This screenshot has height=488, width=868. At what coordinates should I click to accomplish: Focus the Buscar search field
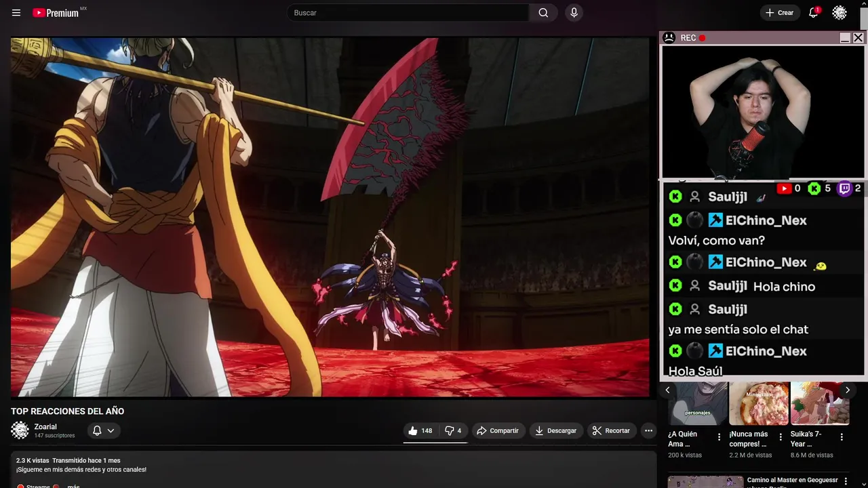408,13
